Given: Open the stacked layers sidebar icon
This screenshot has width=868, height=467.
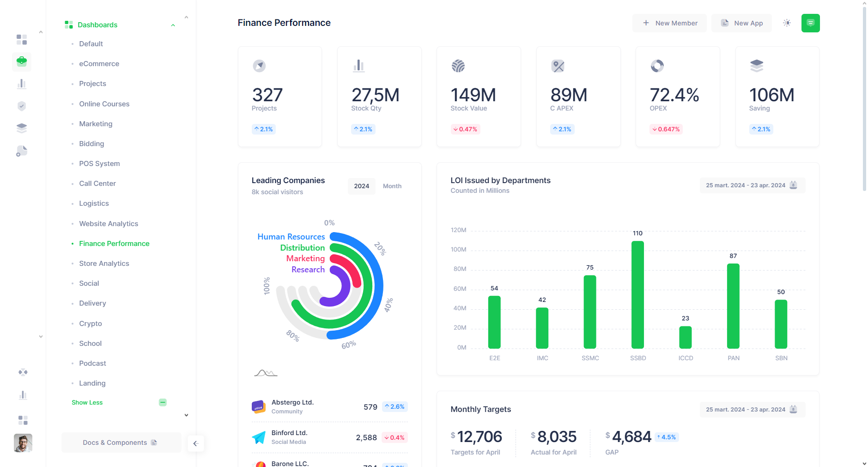Looking at the screenshot, I should [x=22, y=128].
